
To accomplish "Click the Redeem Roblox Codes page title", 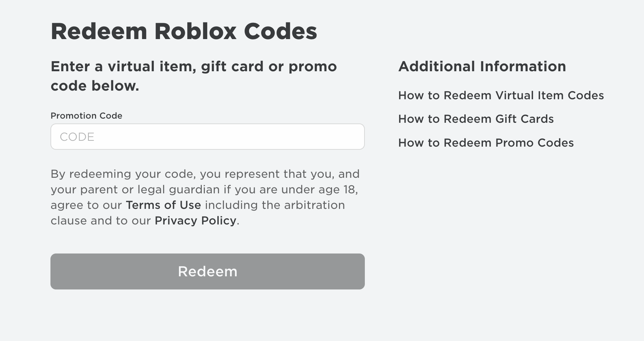I will coord(184,31).
